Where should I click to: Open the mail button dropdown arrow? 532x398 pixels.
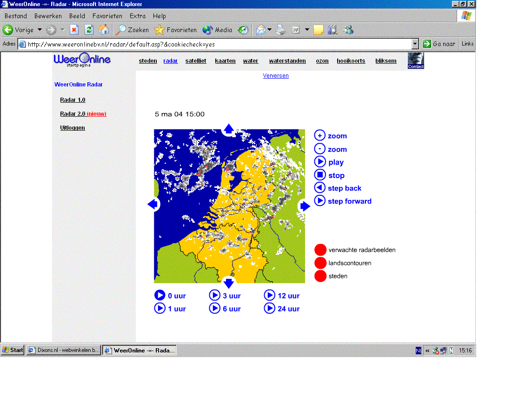[x=269, y=30]
